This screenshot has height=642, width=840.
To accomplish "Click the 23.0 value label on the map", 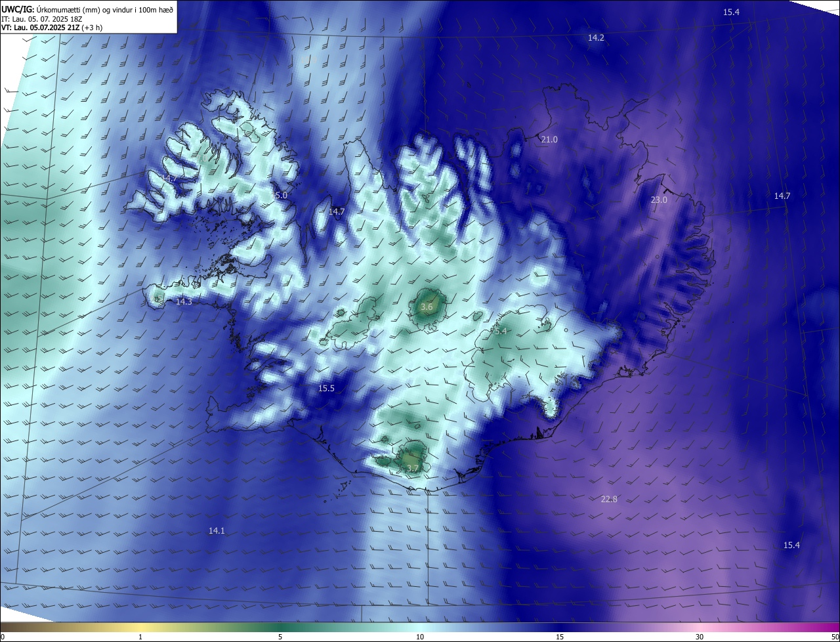I will 659,200.
